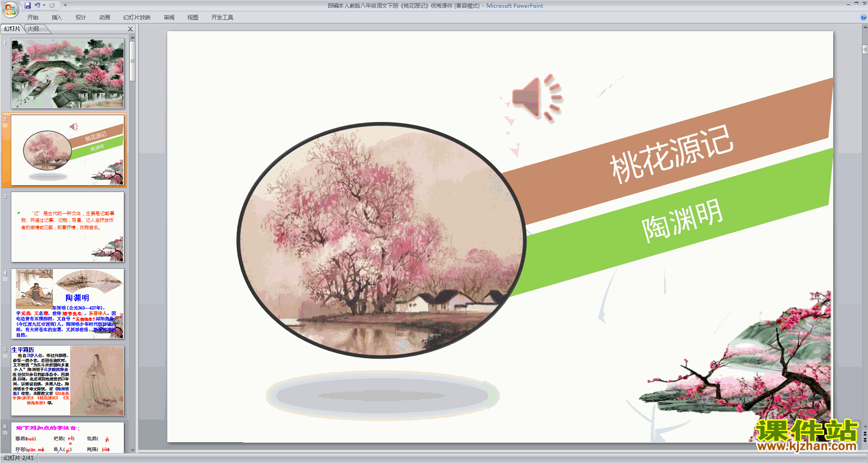Open the 幻灯片放映 ribbon tab
Image resolution: width=868 pixels, height=463 pixels.
tap(137, 18)
